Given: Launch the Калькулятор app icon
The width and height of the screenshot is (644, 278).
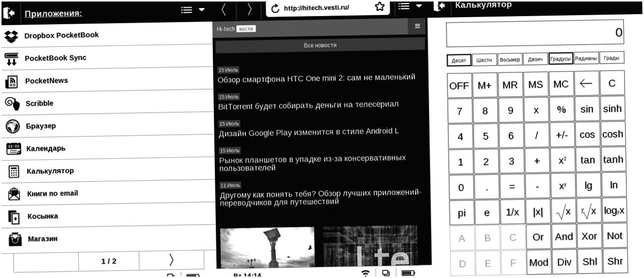Looking at the screenshot, I should pyautogui.click(x=14, y=172).
